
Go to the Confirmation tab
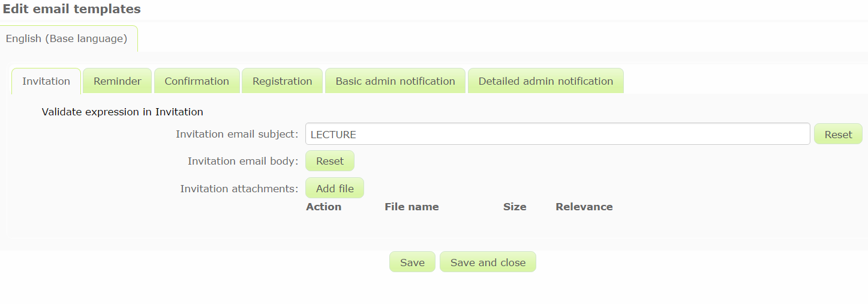click(197, 81)
